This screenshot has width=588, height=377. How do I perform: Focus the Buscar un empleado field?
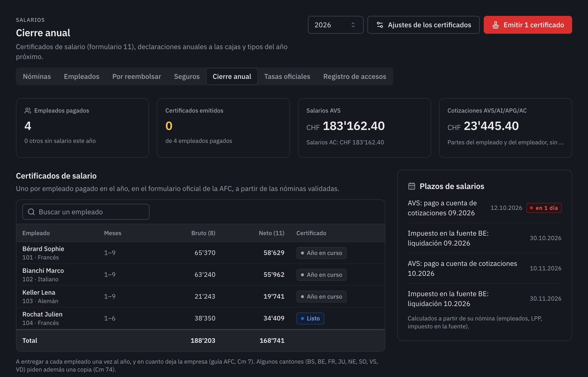(x=86, y=212)
